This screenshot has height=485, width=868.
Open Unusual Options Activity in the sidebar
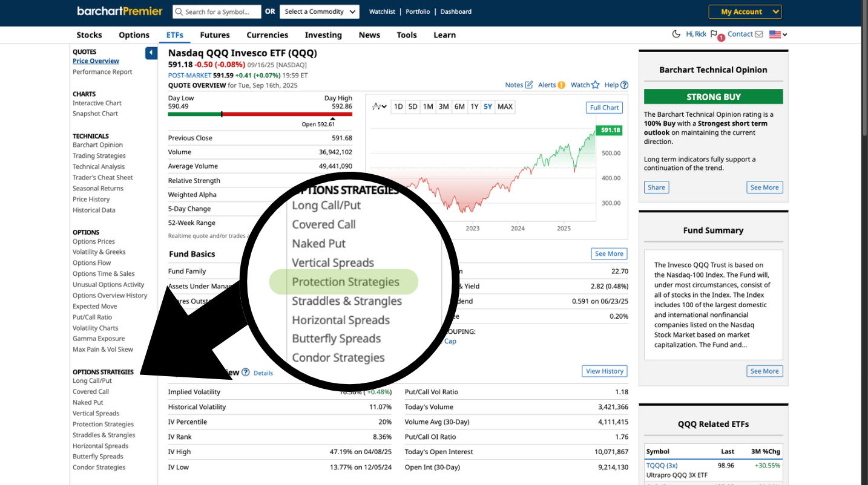click(x=109, y=285)
